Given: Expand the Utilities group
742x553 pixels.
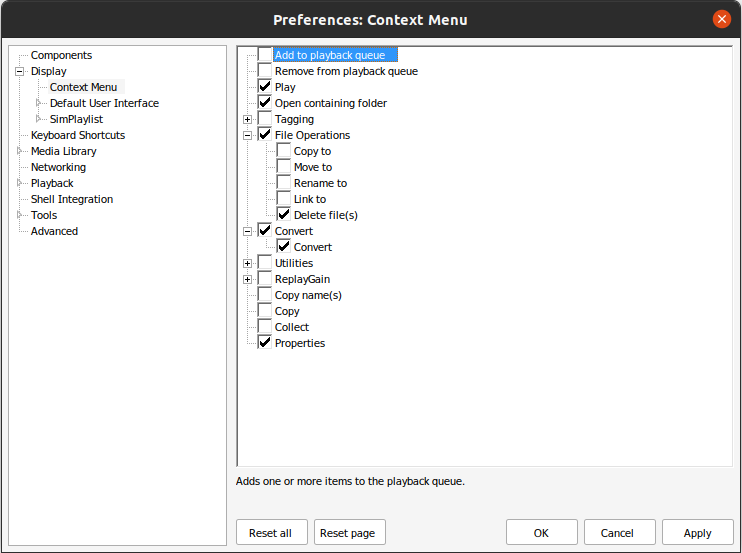Looking at the screenshot, I should click(x=247, y=263).
